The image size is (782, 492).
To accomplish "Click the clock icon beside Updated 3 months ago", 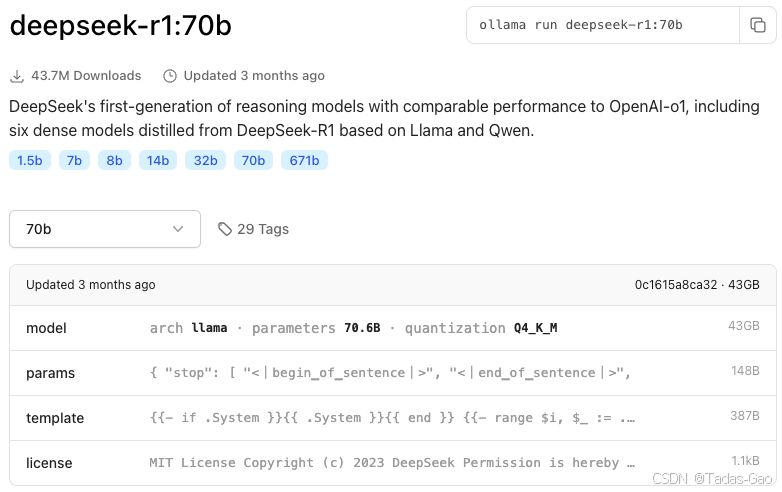I will (170, 76).
